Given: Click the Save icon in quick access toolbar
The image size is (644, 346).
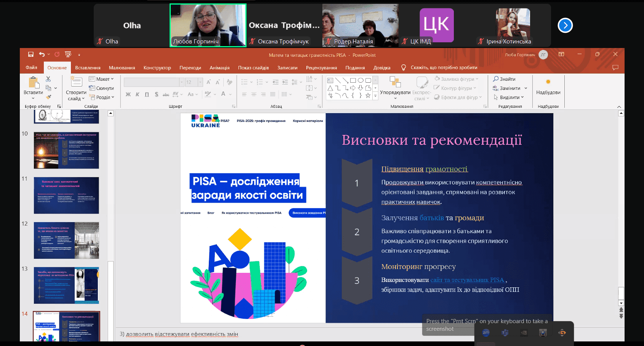Looking at the screenshot, I should pyautogui.click(x=31, y=54).
